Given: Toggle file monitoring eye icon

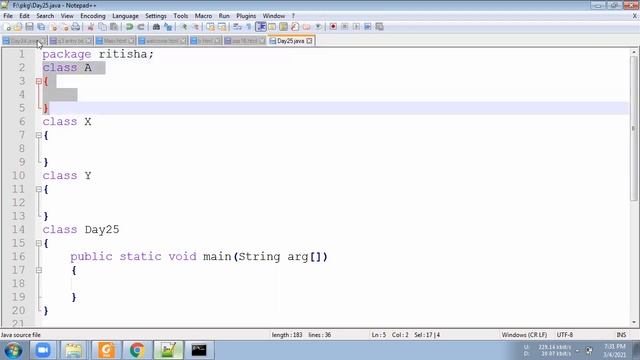Looking at the screenshot, I should (x=318, y=27).
